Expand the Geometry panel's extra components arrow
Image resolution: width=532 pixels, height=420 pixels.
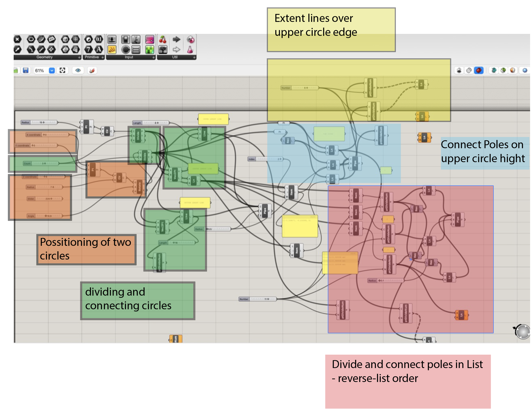[x=79, y=57]
